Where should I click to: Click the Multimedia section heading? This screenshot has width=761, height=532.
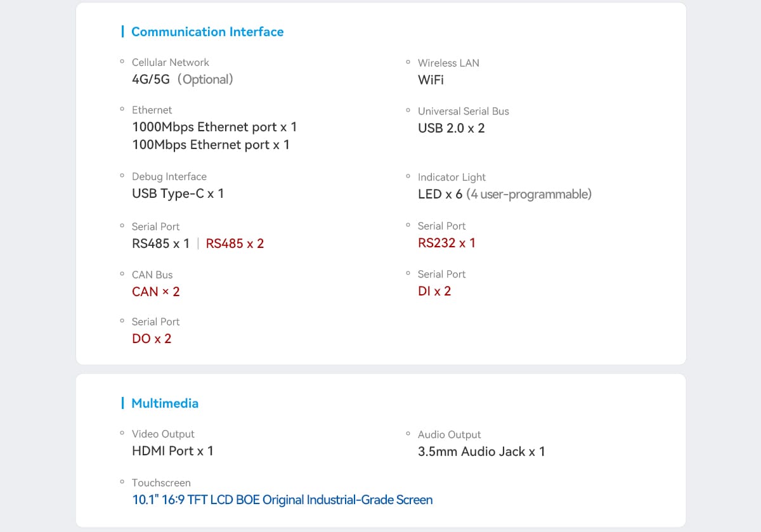[x=165, y=403]
